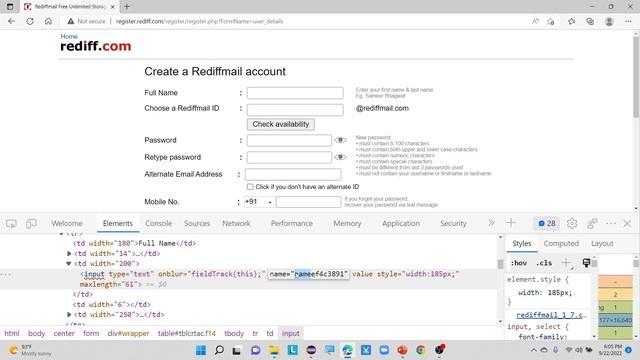Open the Favorites list
Image resolution: width=640 pixels, height=360 pixels.
tap(571, 21)
